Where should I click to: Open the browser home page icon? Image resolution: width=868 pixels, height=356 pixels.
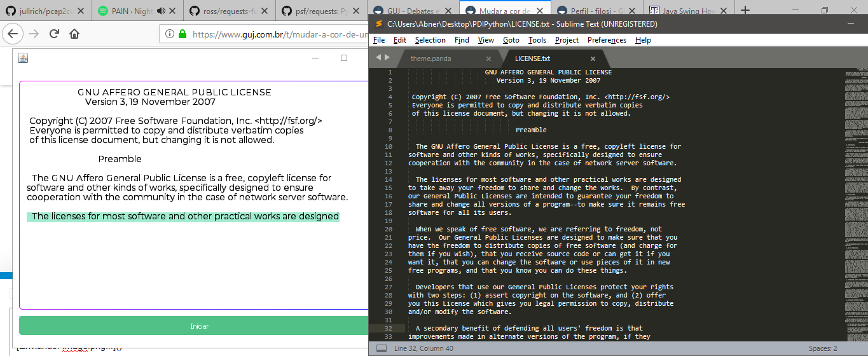click(x=74, y=34)
